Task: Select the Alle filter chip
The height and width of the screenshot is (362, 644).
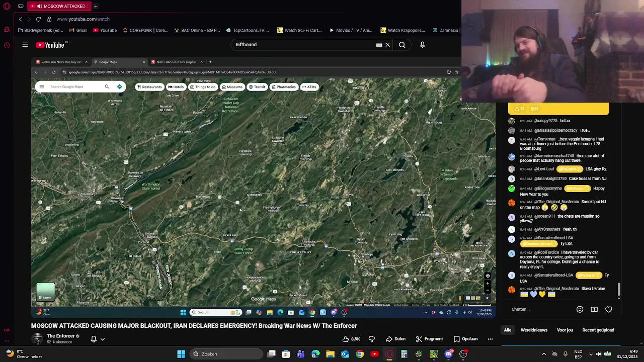Action: [508, 330]
